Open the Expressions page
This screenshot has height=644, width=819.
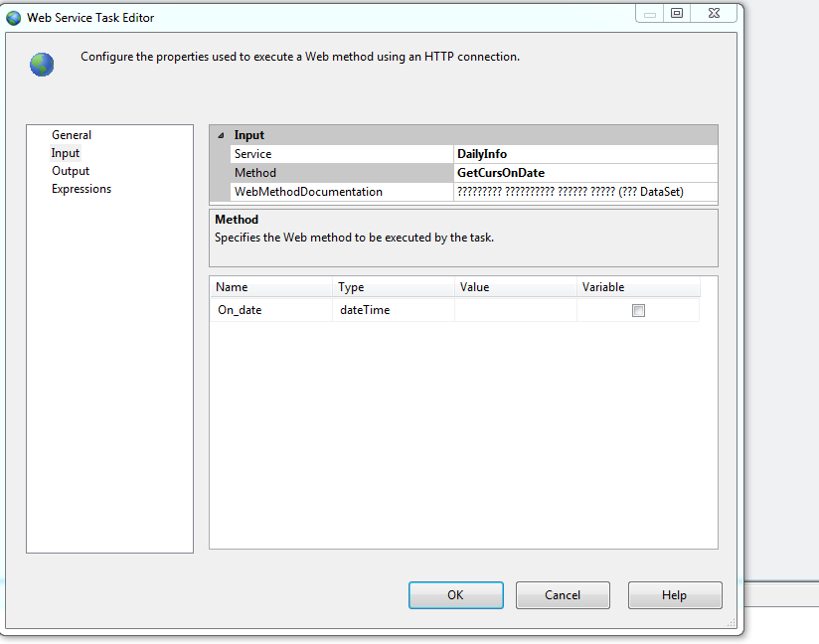point(82,189)
